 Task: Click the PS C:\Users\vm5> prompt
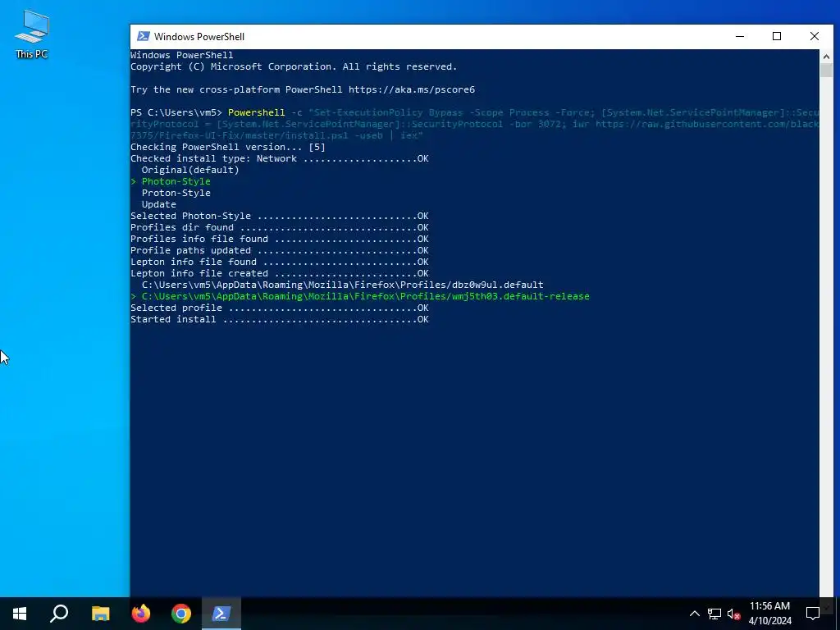[x=176, y=112]
